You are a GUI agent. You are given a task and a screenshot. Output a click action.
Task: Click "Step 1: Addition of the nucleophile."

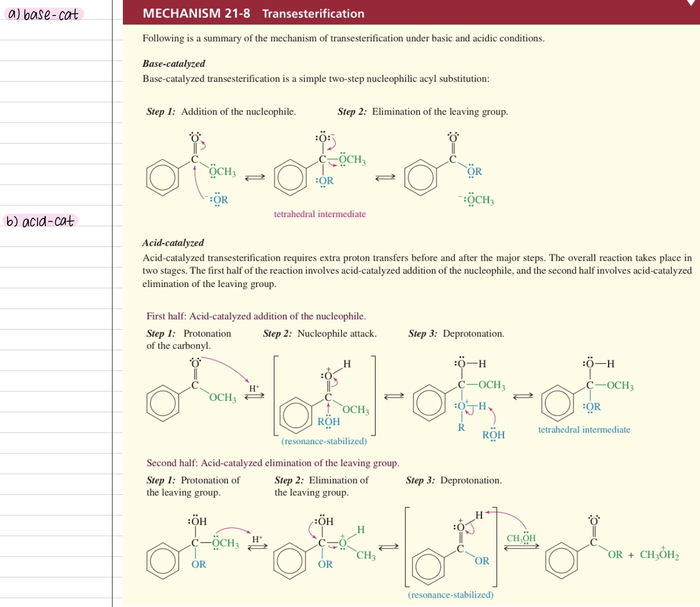pos(221,112)
